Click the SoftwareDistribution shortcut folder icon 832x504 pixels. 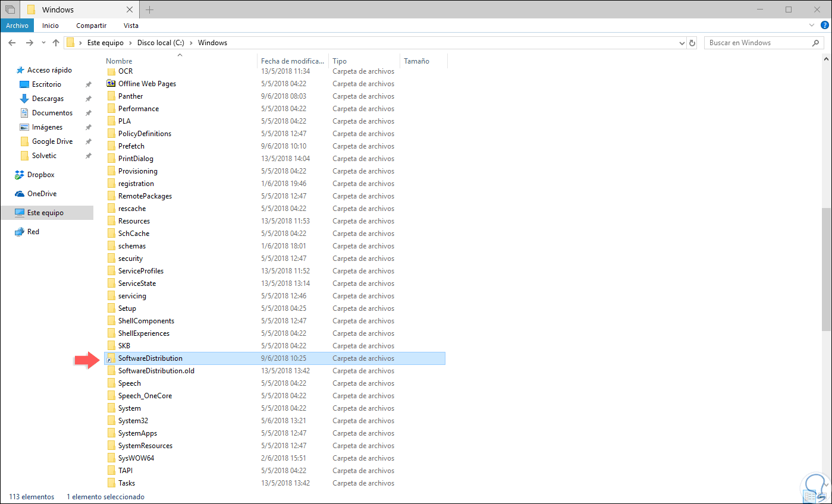click(111, 358)
